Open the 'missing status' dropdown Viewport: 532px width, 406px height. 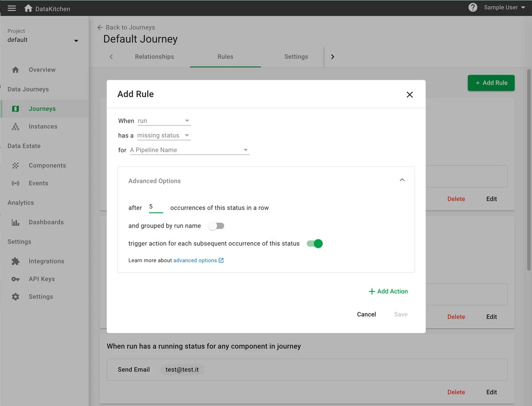click(164, 135)
